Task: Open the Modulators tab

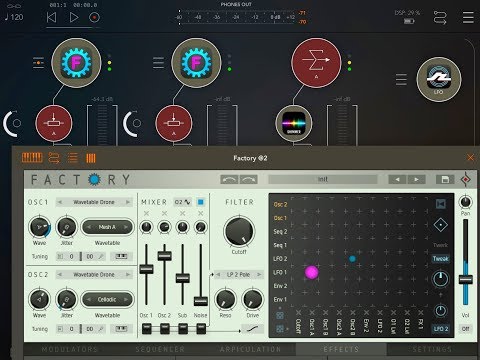Action: (70, 349)
